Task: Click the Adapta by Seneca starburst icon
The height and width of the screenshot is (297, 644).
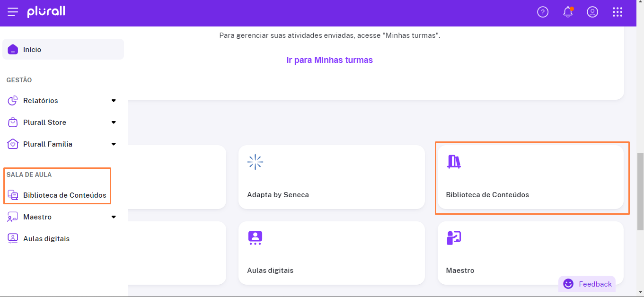Action: tap(255, 162)
